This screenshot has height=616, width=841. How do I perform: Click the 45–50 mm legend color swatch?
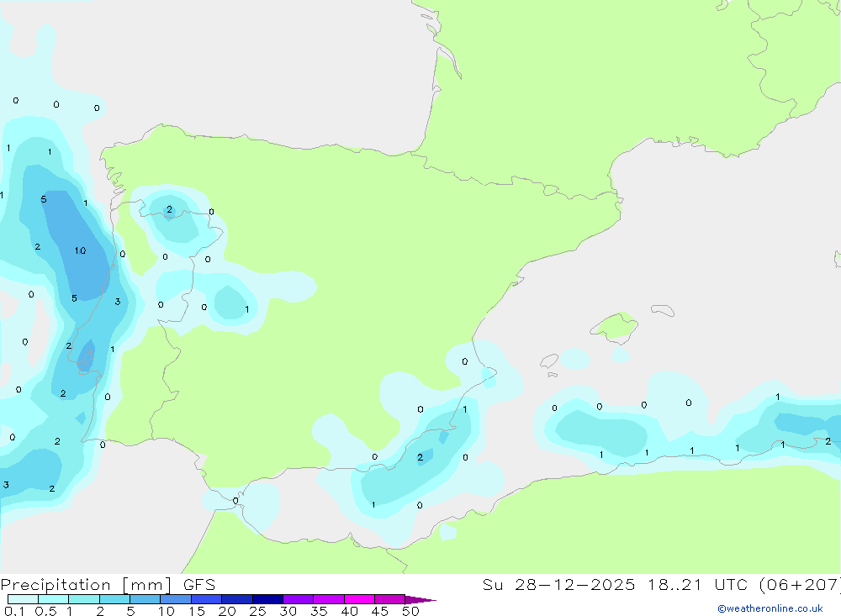point(389,599)
